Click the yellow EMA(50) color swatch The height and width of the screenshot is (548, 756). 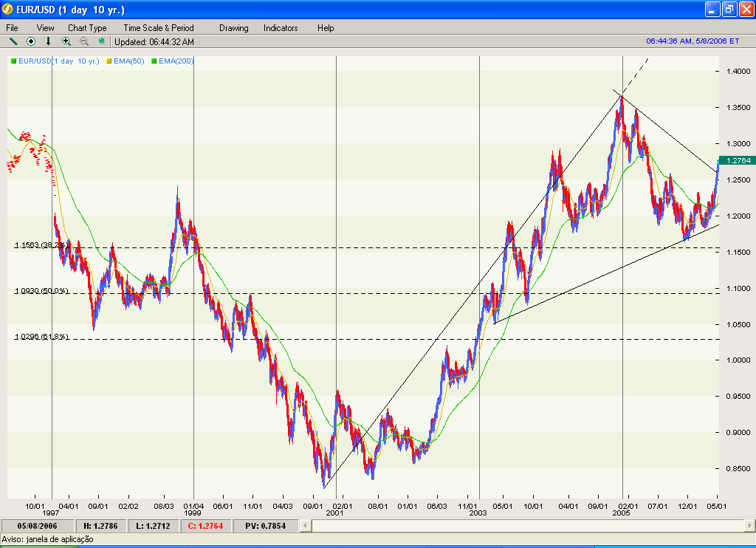[109, 61]
